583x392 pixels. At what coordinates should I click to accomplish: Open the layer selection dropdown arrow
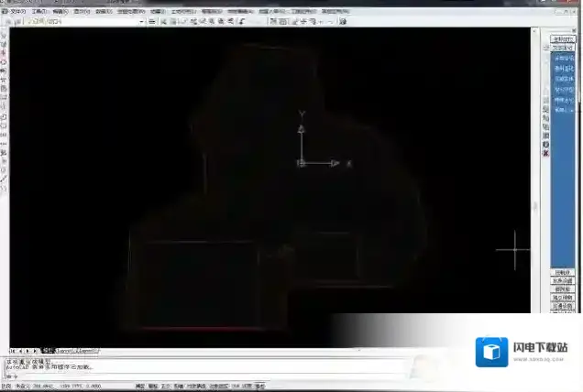(x=141, y=22)
